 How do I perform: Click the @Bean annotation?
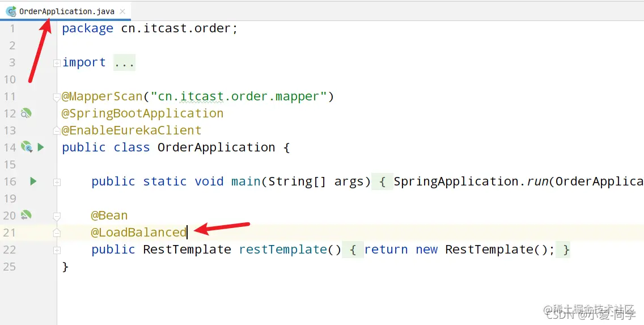[x=109, y=216]
